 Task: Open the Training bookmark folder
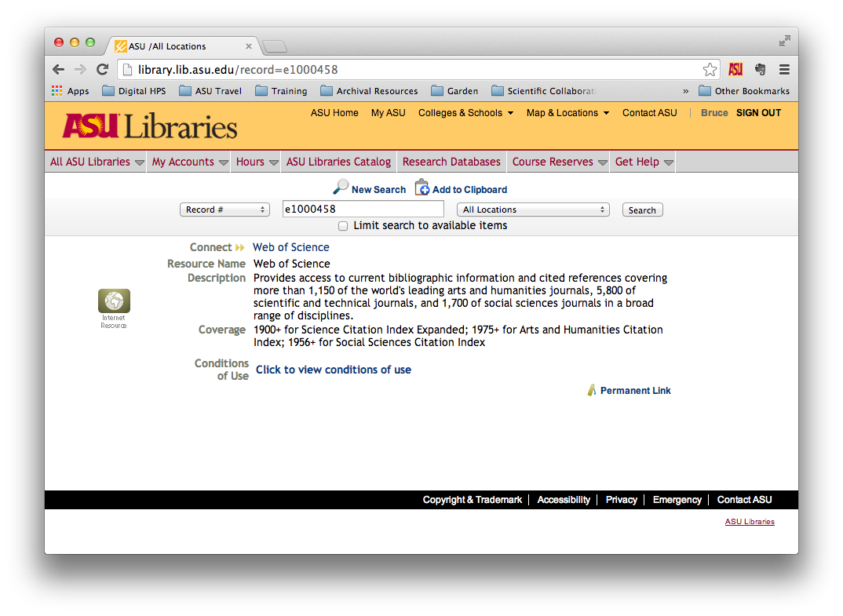click(281, 91)
